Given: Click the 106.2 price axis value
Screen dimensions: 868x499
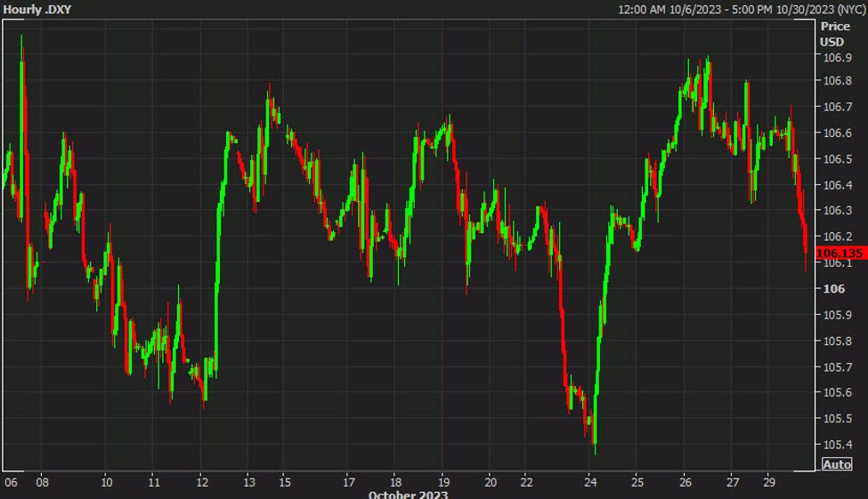Looking at the screenshot, I should pyautogui.click(x=837, y=237).
